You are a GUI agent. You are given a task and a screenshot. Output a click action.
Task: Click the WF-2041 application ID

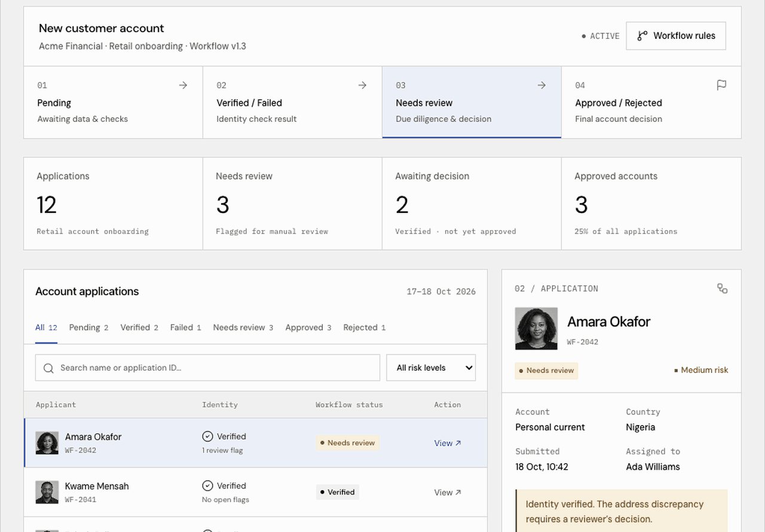tap(81, 500)
